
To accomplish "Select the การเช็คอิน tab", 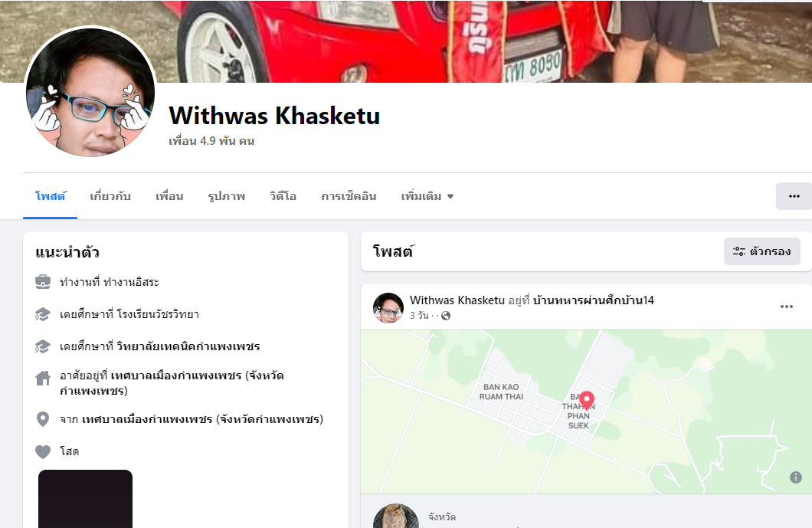I will [x=349, y=196].
